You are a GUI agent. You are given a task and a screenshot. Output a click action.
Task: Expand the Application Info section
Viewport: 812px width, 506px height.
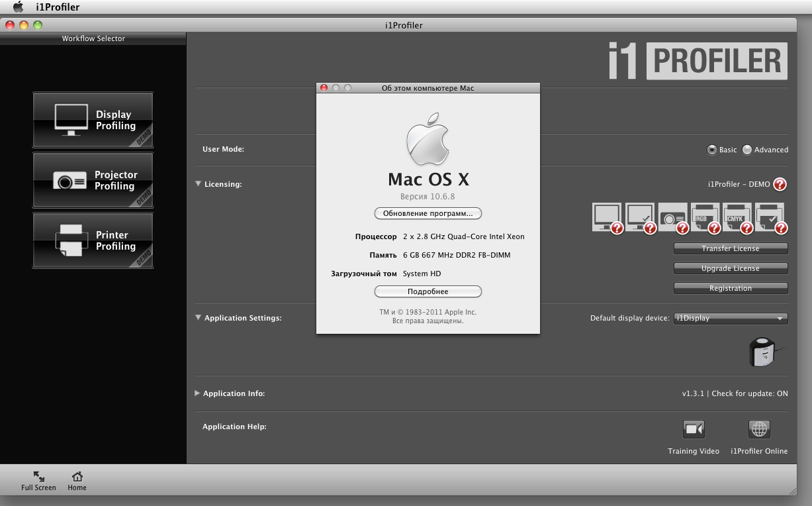point(198,393)
